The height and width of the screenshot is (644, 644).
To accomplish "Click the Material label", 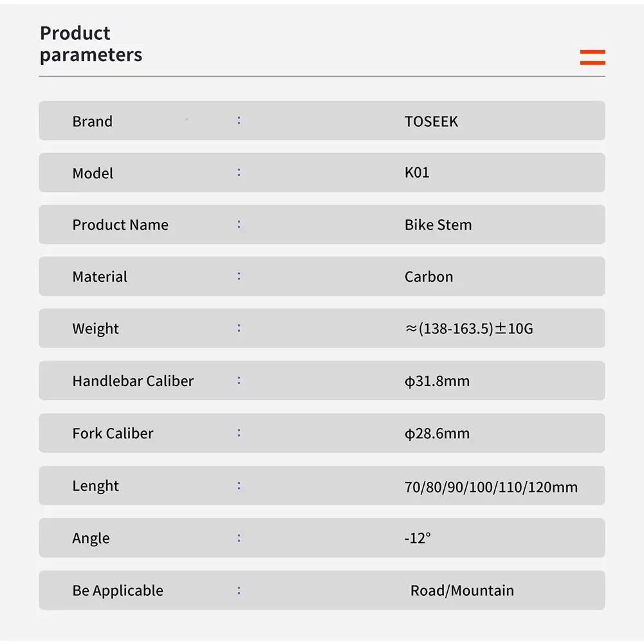I will 100,277.
